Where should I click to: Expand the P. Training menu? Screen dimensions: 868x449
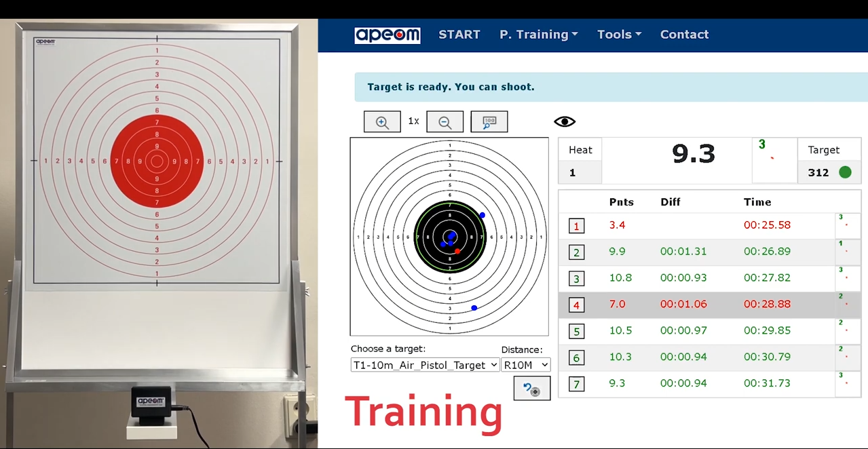pos(539,35)
